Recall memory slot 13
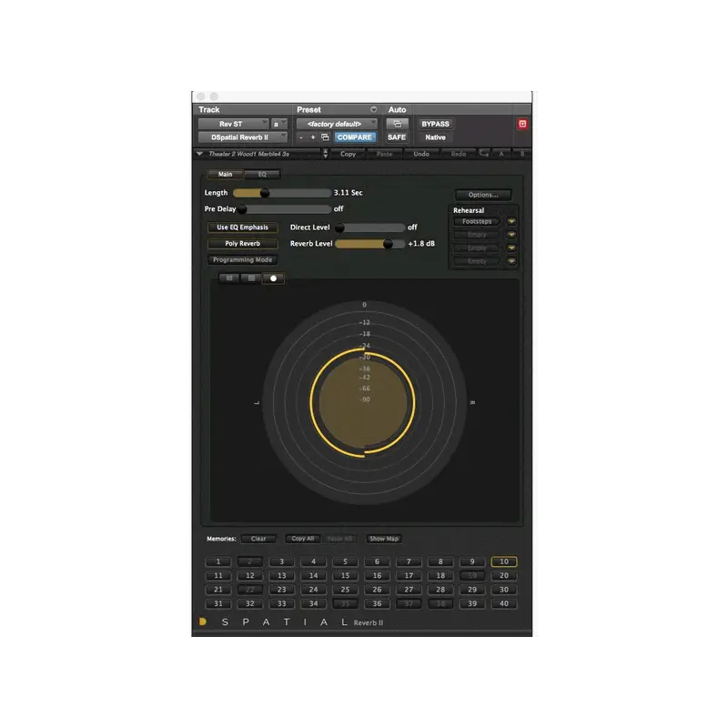The width and height of the screenshot is (728, 728). pyautogui.click(x=282, y=575)
